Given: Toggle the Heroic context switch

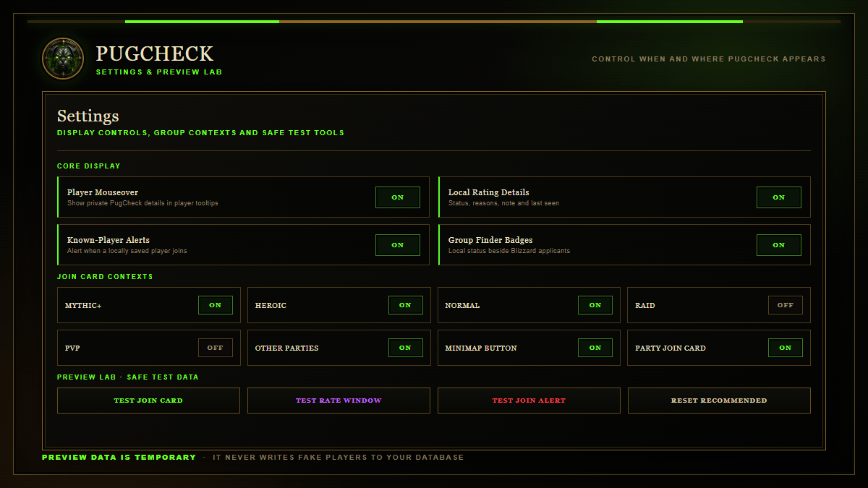Looking at the screenshot, I should [x=406, y=305].
